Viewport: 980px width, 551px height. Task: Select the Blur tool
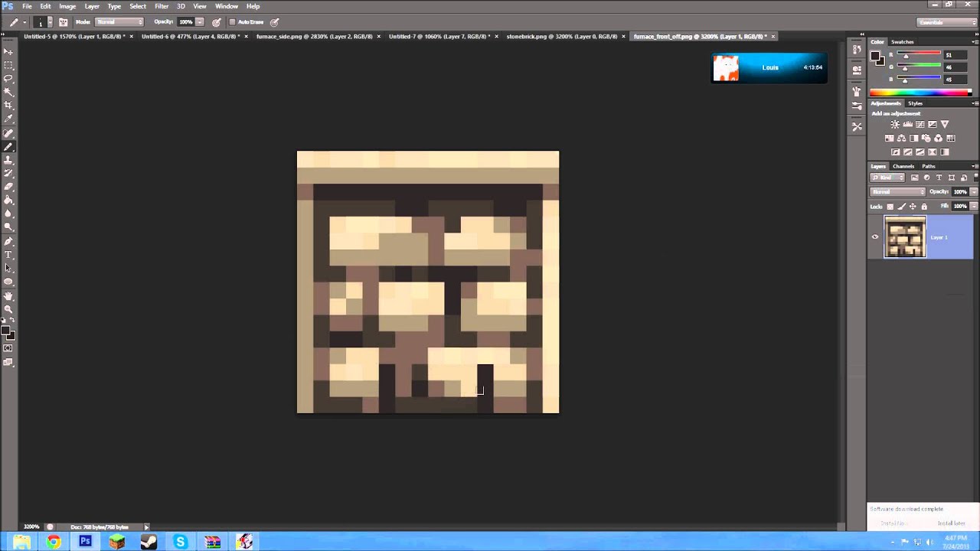pyautogui.click(x=8, y=214)
